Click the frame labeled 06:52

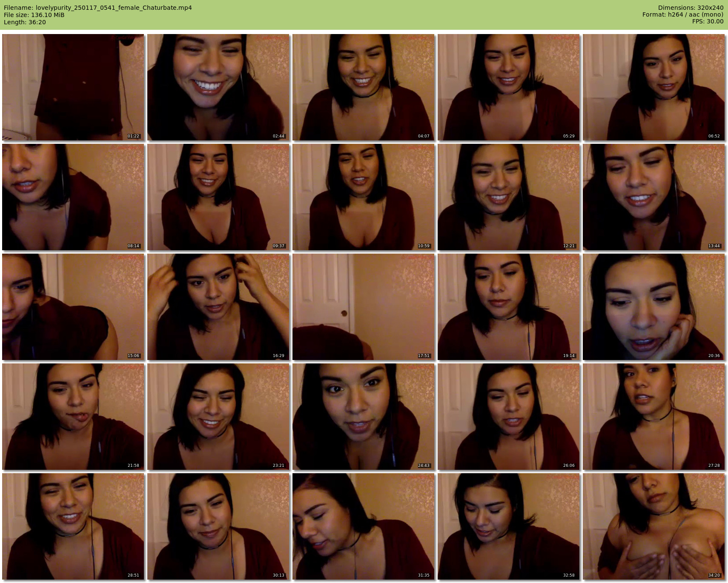pyautogui.click(x=653, y=87)
